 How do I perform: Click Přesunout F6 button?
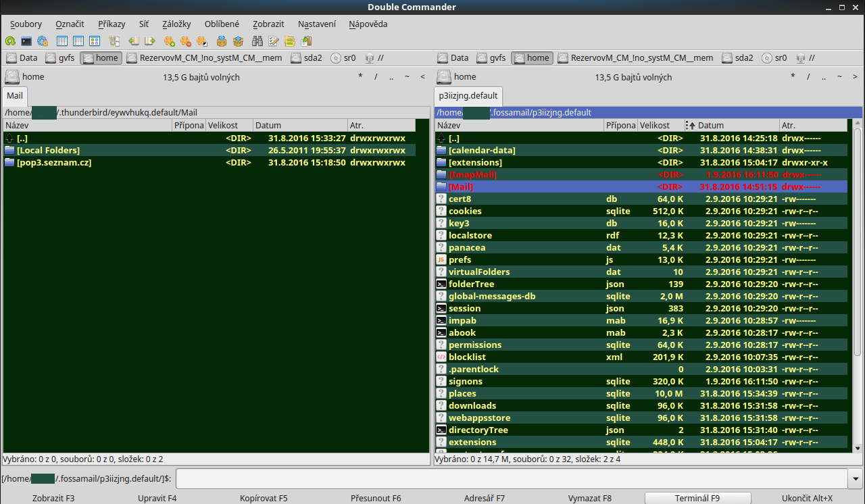click(376, 498)
